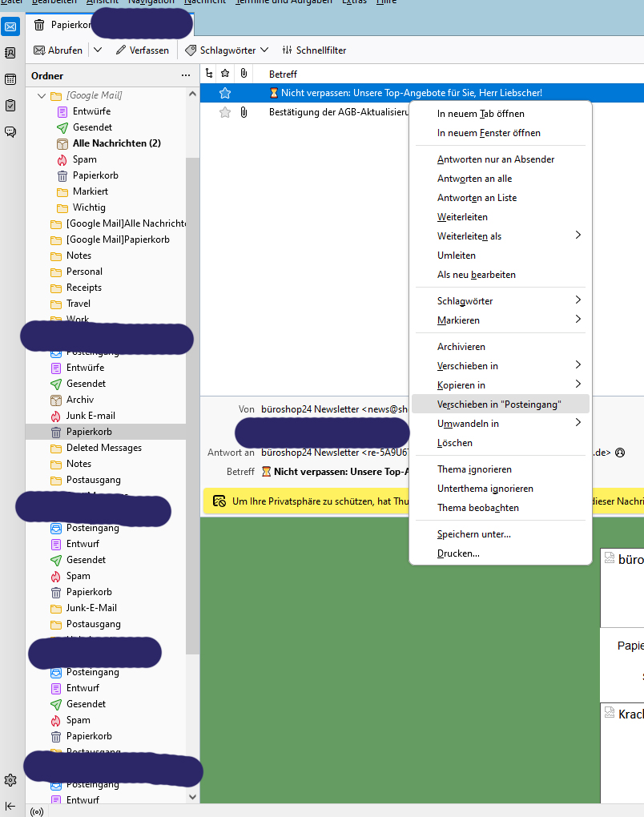644x817 pixels.
Task: Toggle the Schnellfilter bar
Action: coord(314,50)
